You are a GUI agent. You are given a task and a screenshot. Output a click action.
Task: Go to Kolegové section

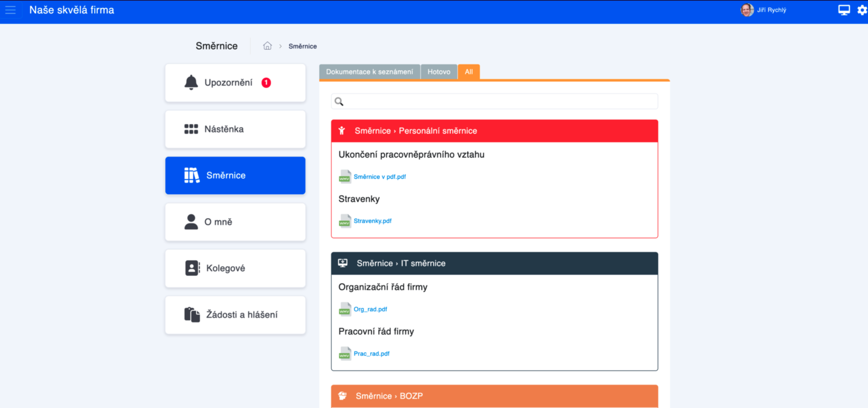point(235,268)
